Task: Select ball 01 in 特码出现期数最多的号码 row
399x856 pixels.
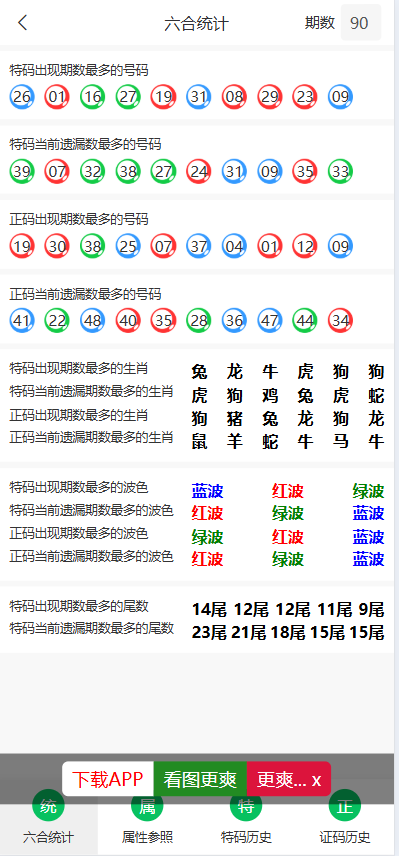Action: pyautogui.click(x=57, y=97)
